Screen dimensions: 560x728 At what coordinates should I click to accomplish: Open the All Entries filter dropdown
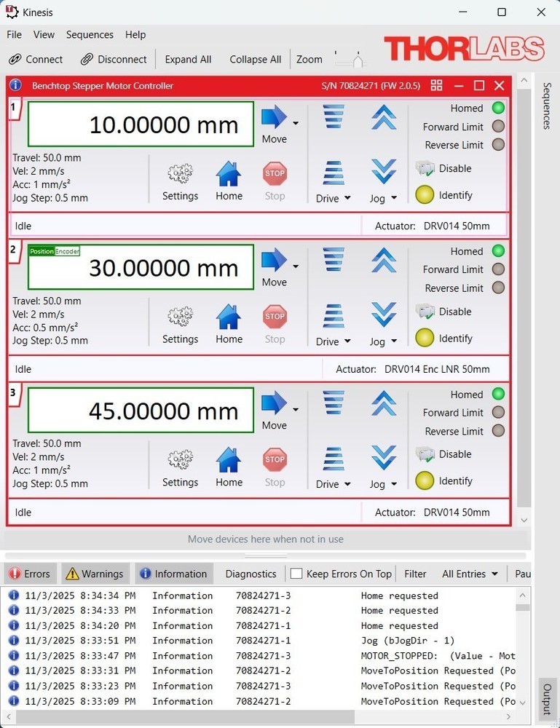[470, 574]
